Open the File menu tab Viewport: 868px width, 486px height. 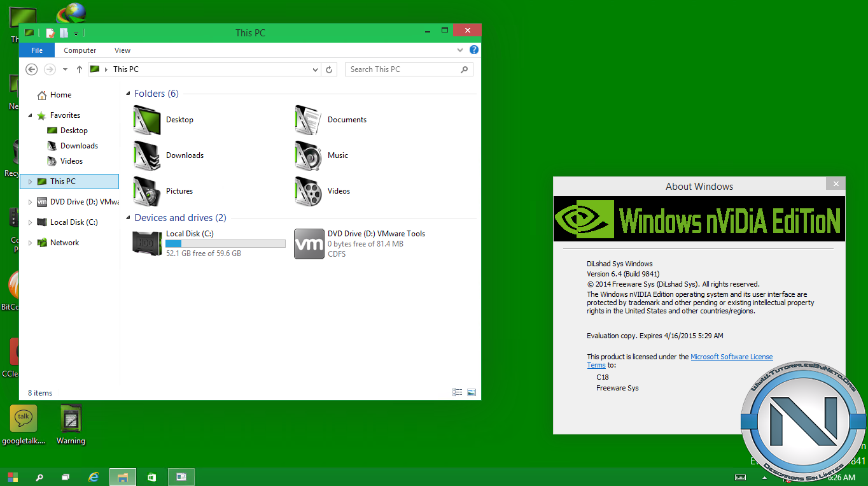(37, 50)
